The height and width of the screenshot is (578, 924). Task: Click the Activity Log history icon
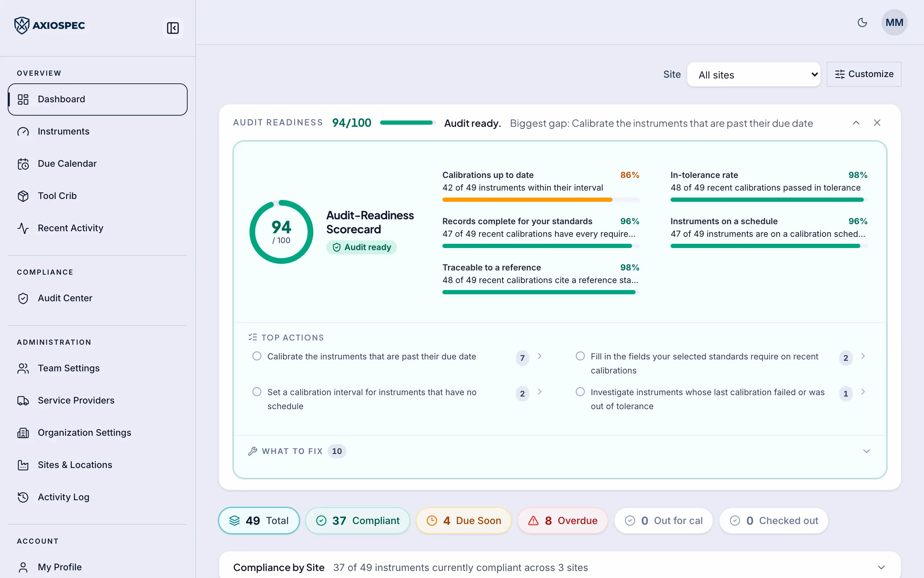23,497
